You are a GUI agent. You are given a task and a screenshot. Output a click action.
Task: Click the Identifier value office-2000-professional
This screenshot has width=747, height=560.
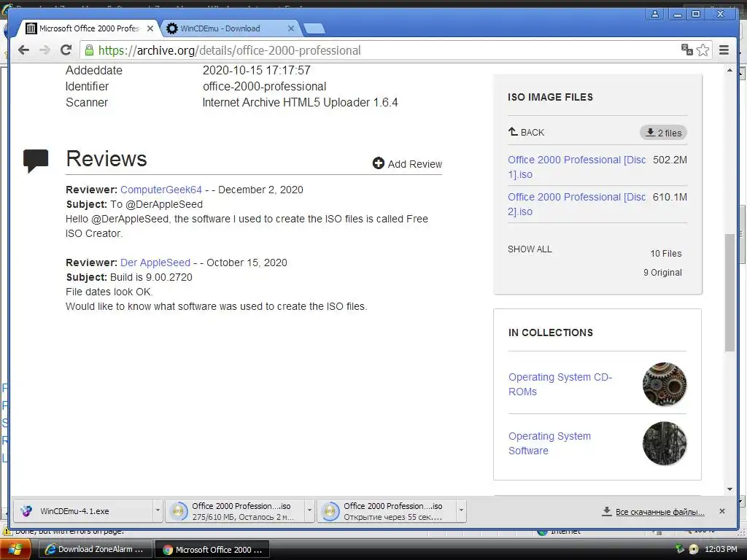[264, 86]
